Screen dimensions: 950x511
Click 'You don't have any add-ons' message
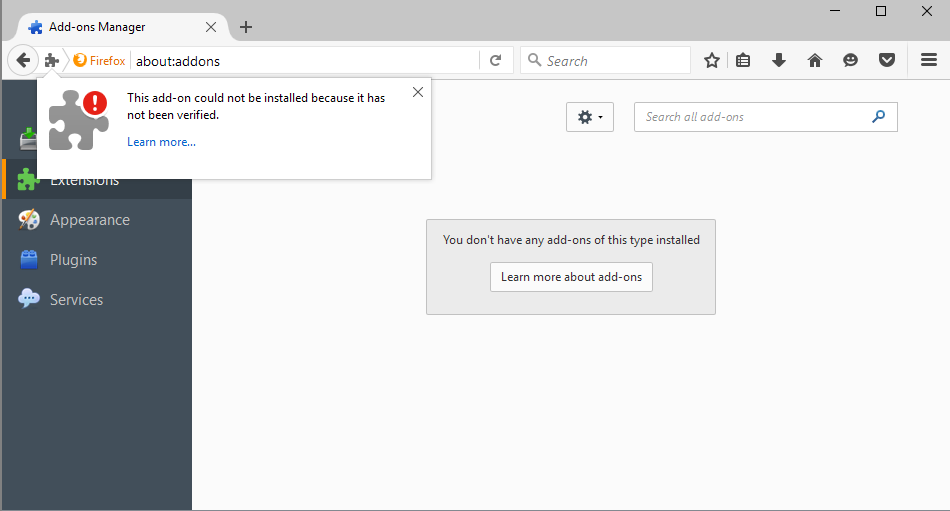pyautogui.click(x=571, y=240)
